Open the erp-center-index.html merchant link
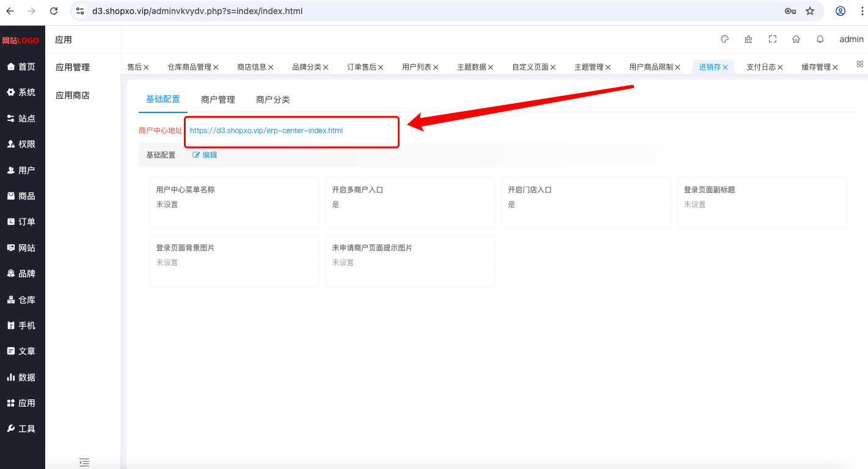868x469 pixels. [266, 131]
